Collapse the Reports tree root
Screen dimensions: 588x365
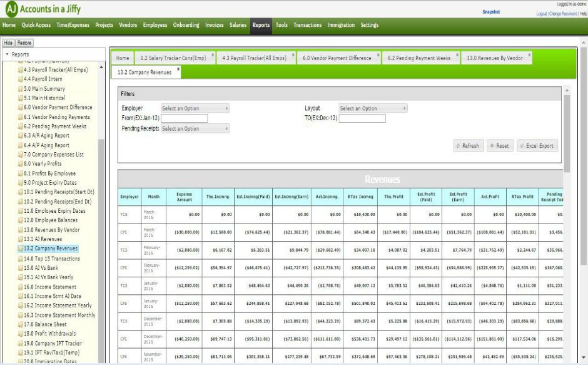(x=7, y=54)
